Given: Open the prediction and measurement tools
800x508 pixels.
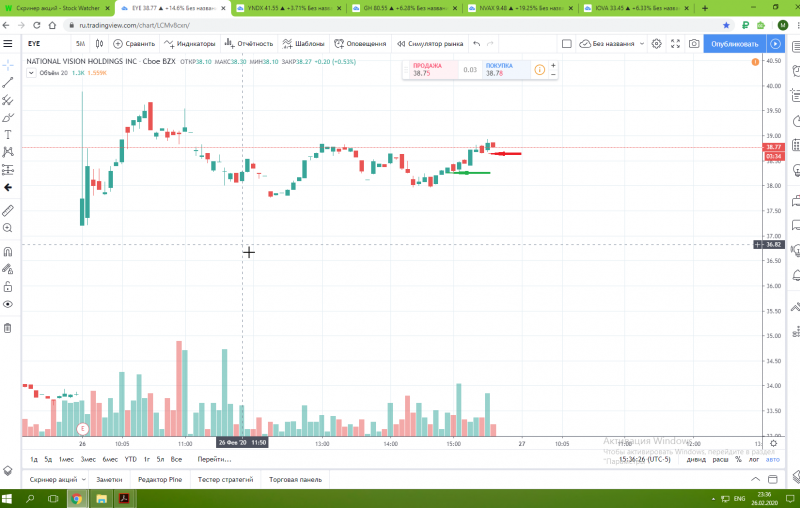Looking at the screenshot, I should click(8, 169).
